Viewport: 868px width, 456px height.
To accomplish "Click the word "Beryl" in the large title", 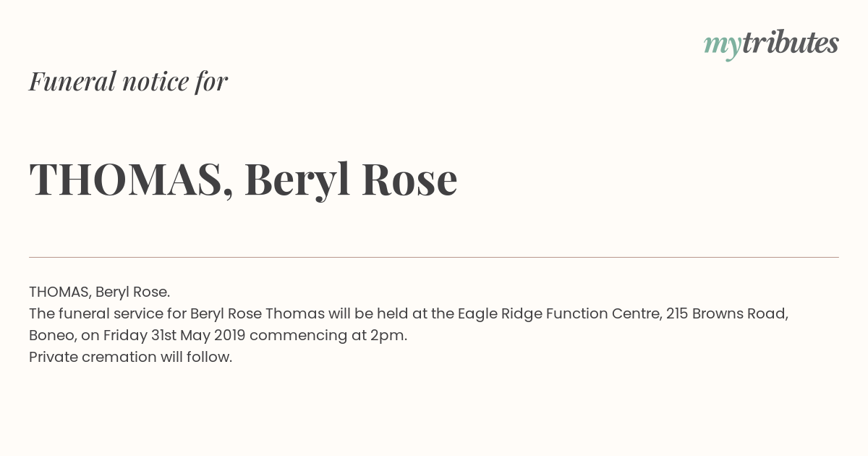I will pyautogui.click(x=297, y=180).
